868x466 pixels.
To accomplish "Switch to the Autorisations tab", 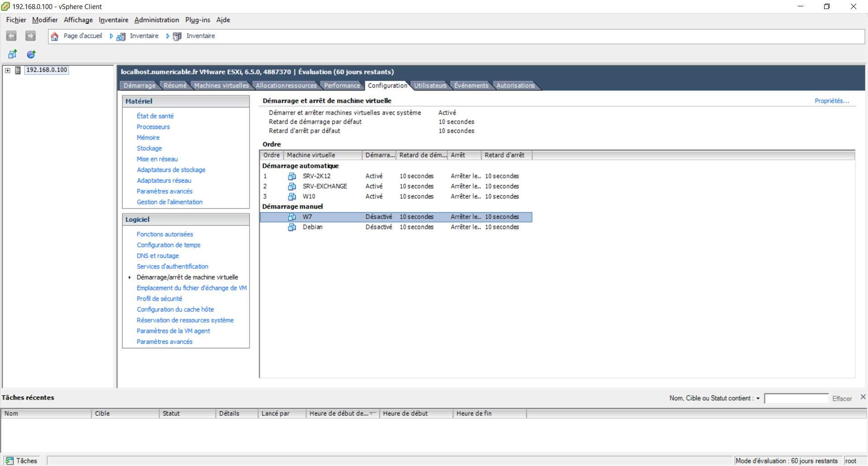I will [515, 86].
